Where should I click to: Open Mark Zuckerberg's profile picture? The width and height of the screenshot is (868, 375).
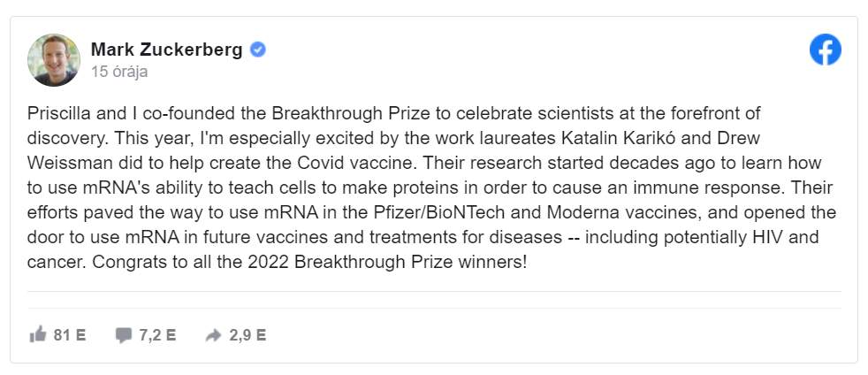[x=54, y=60]
